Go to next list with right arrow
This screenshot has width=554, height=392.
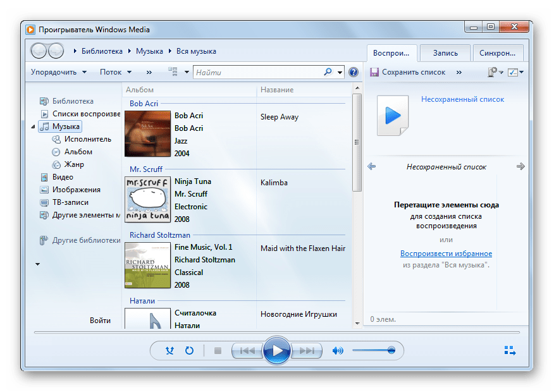[520, 166]
